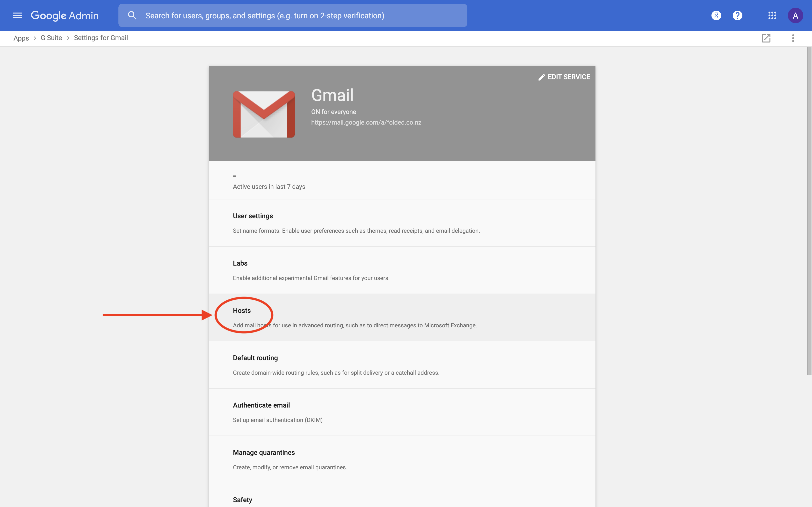Viewport: 812px width, 507px height.
Task: Open the three-dot more options menu
Action: [x=793, y=38]
